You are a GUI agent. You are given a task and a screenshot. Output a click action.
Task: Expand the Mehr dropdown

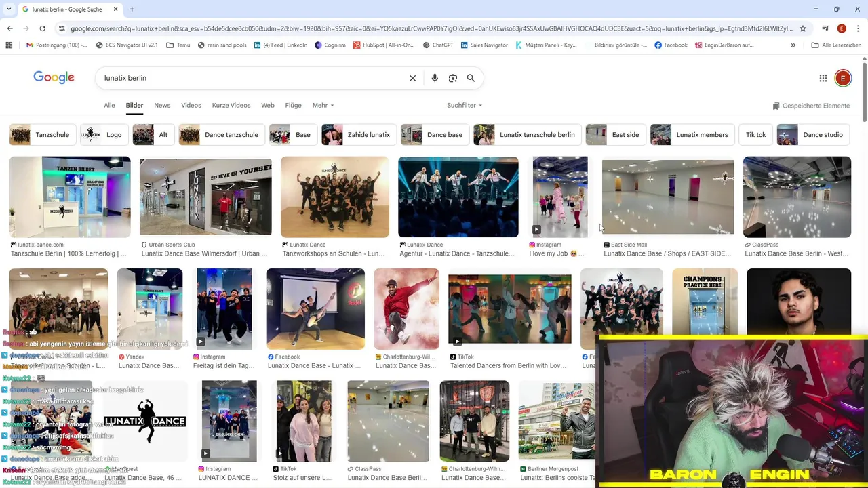tap(323, 106)
